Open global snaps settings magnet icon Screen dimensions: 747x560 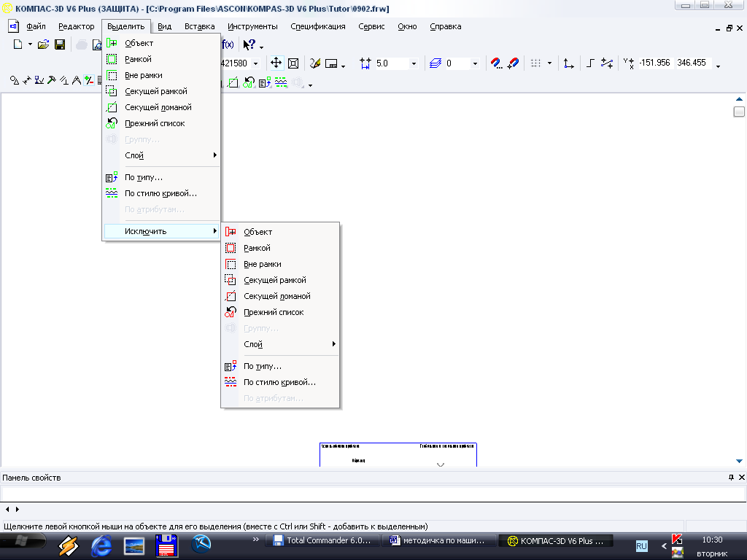(x=496, y=63)
